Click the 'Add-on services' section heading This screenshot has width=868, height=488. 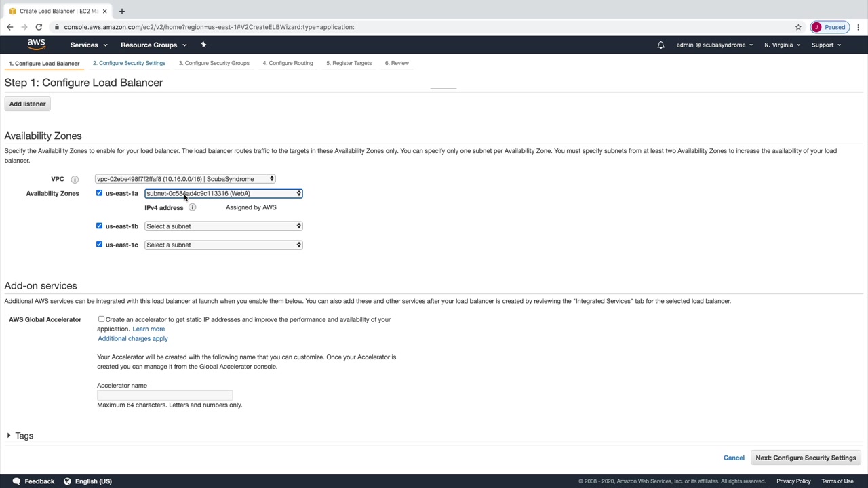tap(41, 285)
